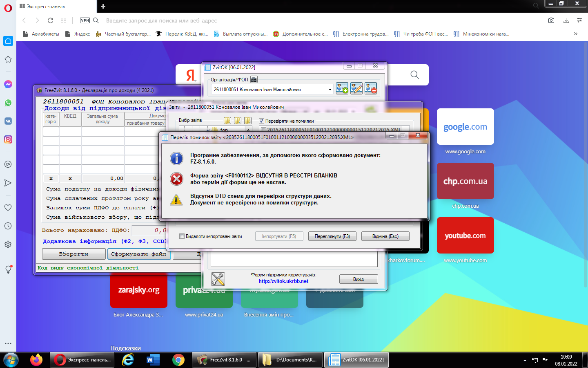Select the Экспресс-панель browser tab
Image resolution: width=588 pixels, height=368 pixels.
57,7
